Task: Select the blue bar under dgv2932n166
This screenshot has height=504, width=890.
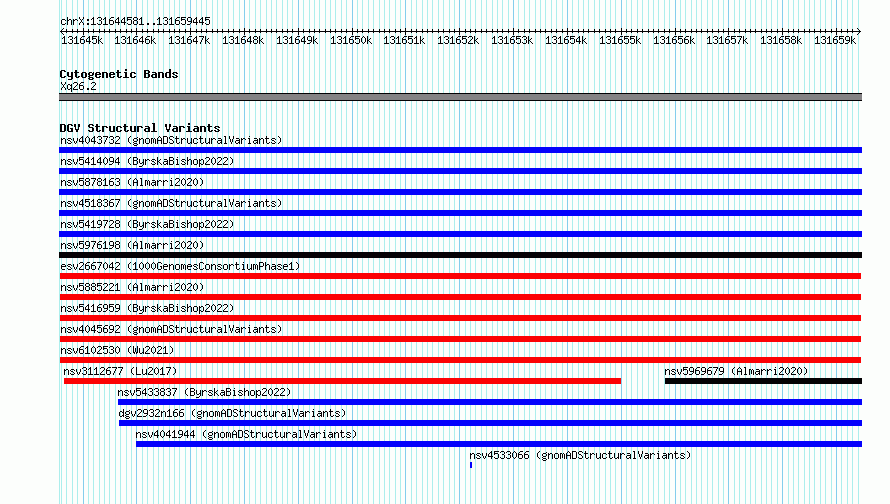Action: pos(490,423)
